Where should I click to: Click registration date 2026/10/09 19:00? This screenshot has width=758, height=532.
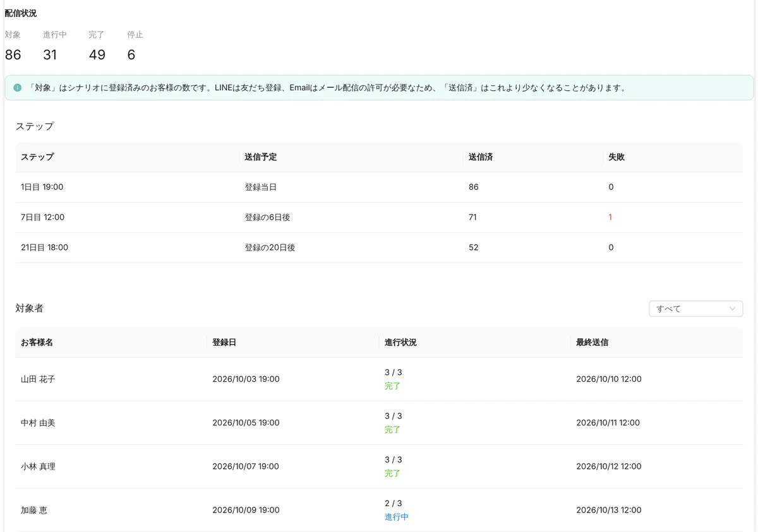[246, 510]
